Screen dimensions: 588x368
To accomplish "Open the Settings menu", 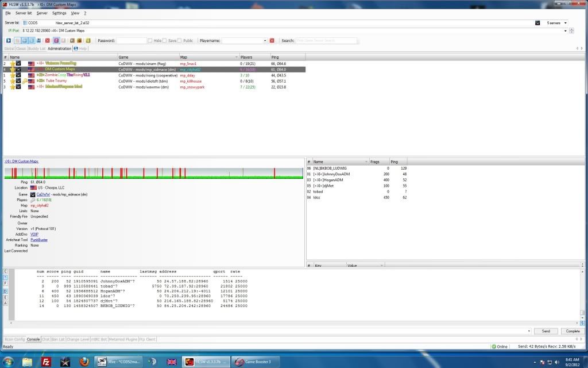I will tap(59, 13).
